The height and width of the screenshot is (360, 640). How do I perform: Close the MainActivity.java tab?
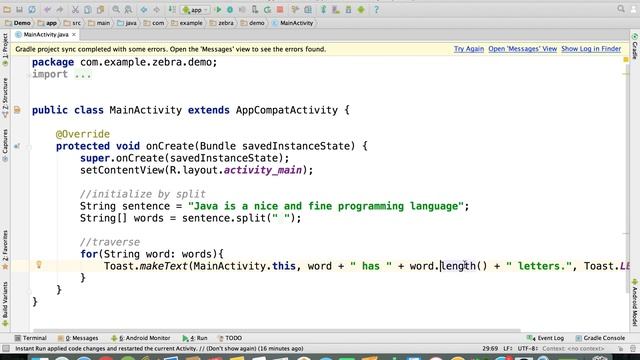[x=74, y=35]
